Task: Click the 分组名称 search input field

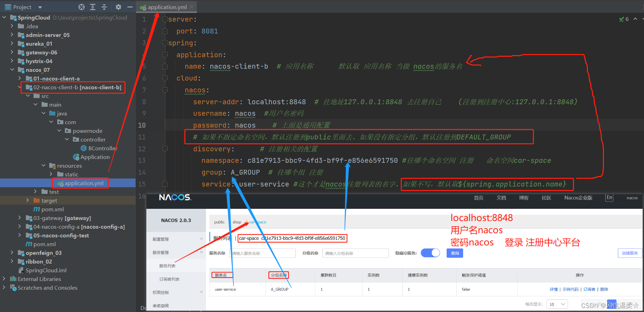Action: 355,253
